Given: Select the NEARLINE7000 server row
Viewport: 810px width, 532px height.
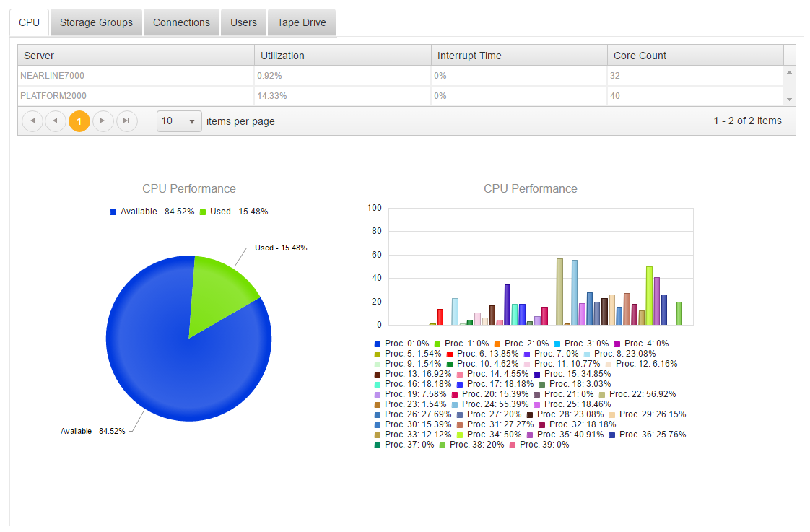Looking at the screenshot, I should tap(401, 75).
